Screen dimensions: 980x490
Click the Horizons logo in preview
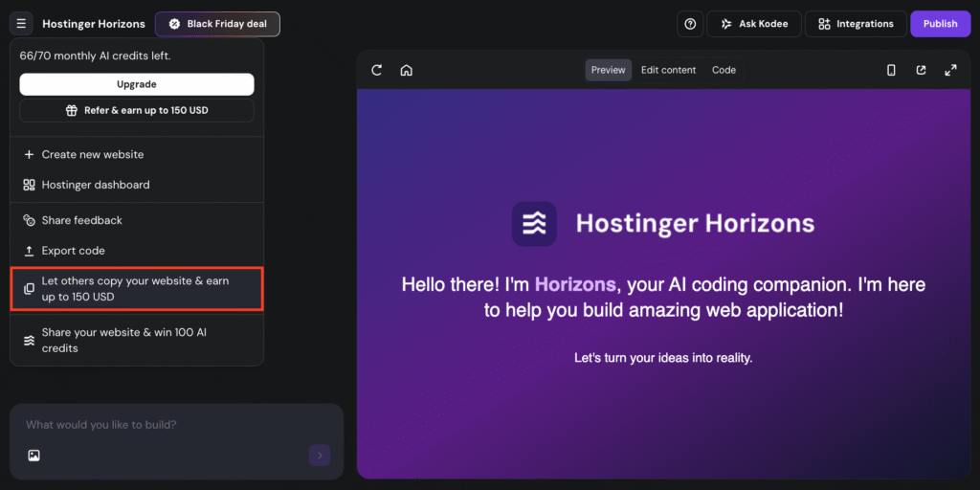point(534,223)
